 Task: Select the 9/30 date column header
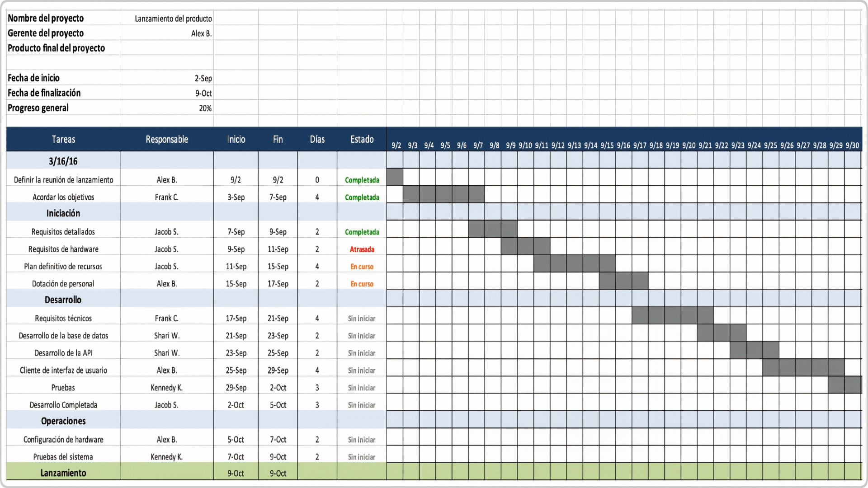852,145
